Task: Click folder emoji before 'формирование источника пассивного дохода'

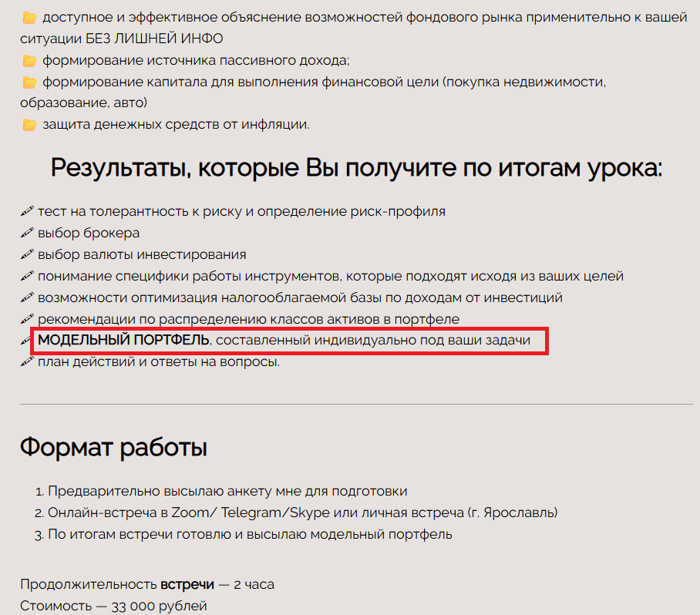Action: [30, 61]
